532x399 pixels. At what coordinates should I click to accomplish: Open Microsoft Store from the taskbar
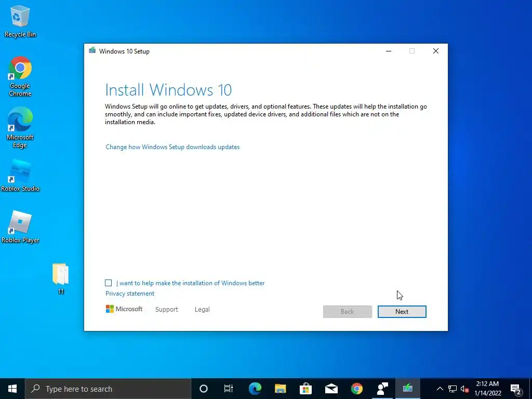coord(305,389)
